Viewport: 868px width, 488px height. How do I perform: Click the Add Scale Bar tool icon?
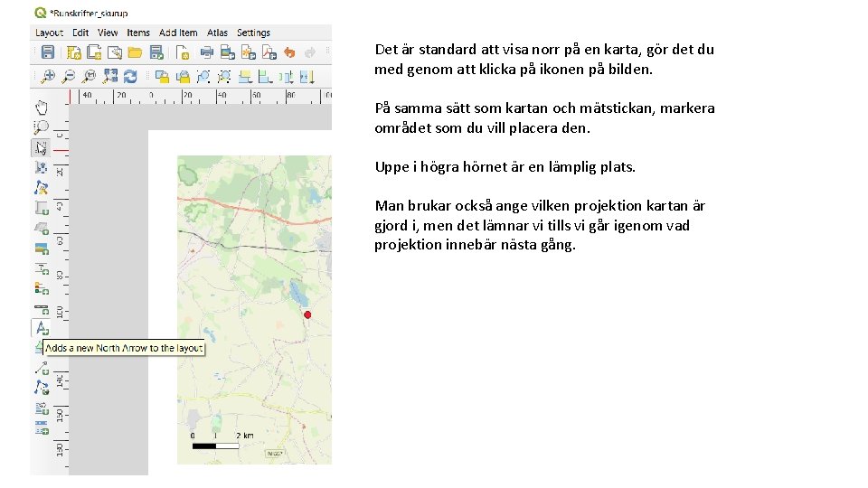pyautogui.click(x=42, y=309)
